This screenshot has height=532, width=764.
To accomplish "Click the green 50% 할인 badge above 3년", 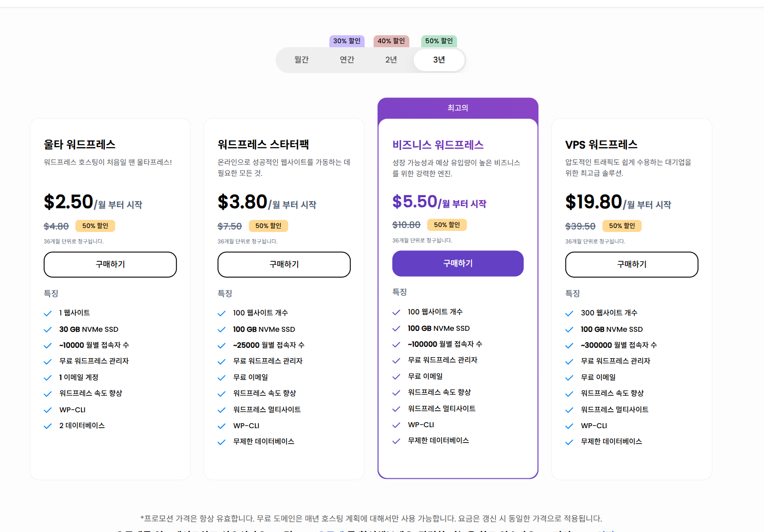I will (x=439, y=41).
